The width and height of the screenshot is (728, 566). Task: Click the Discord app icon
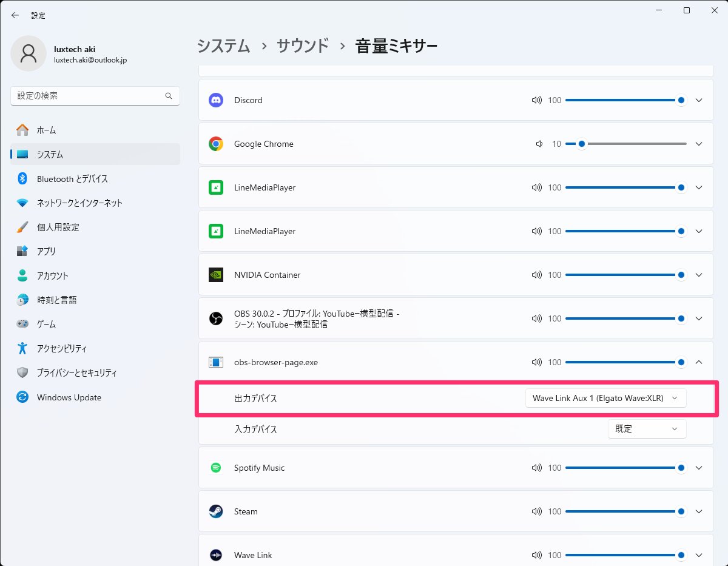216,100
